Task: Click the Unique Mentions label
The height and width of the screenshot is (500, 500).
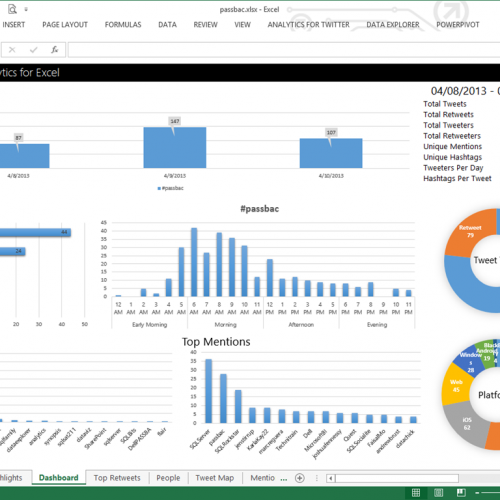Action: click(453, 147)
